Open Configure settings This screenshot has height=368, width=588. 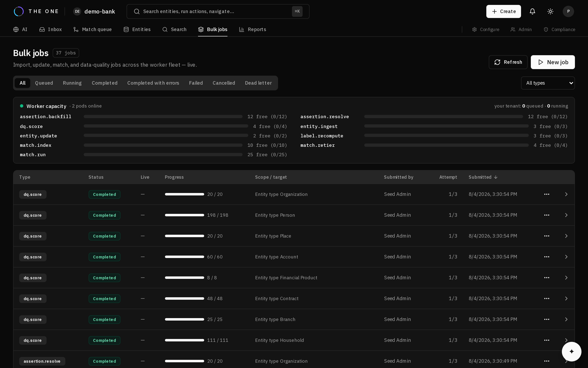[486, 29]
